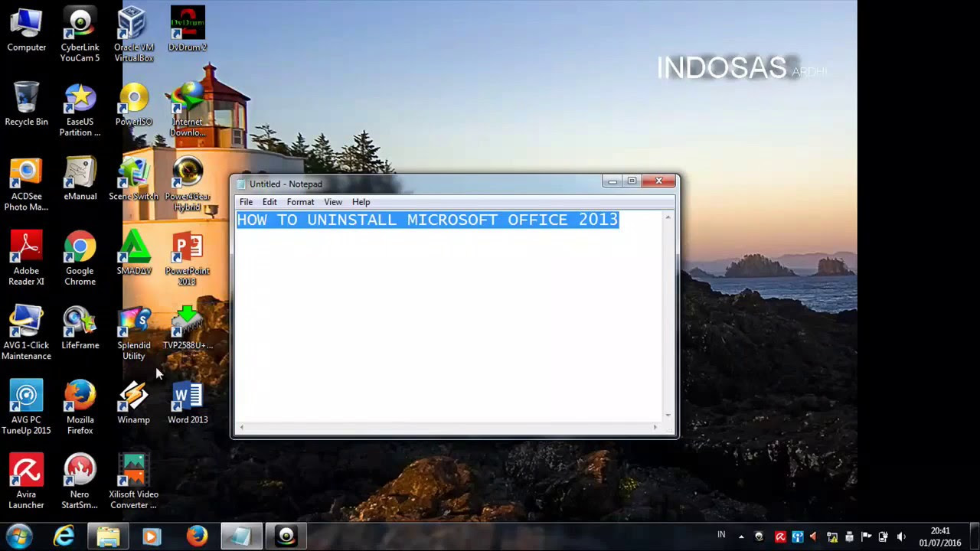Switch to Notepad taskbar button
The width and height of the screenshot is (980, 551).
[x=241, y=536]
